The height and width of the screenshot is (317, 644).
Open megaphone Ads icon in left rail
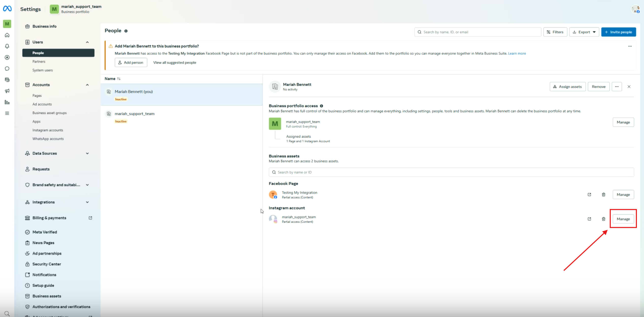coord(7,91)
